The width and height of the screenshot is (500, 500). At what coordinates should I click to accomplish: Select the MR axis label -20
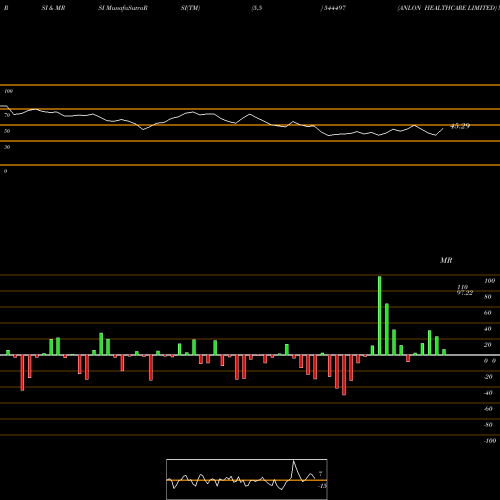488,377
